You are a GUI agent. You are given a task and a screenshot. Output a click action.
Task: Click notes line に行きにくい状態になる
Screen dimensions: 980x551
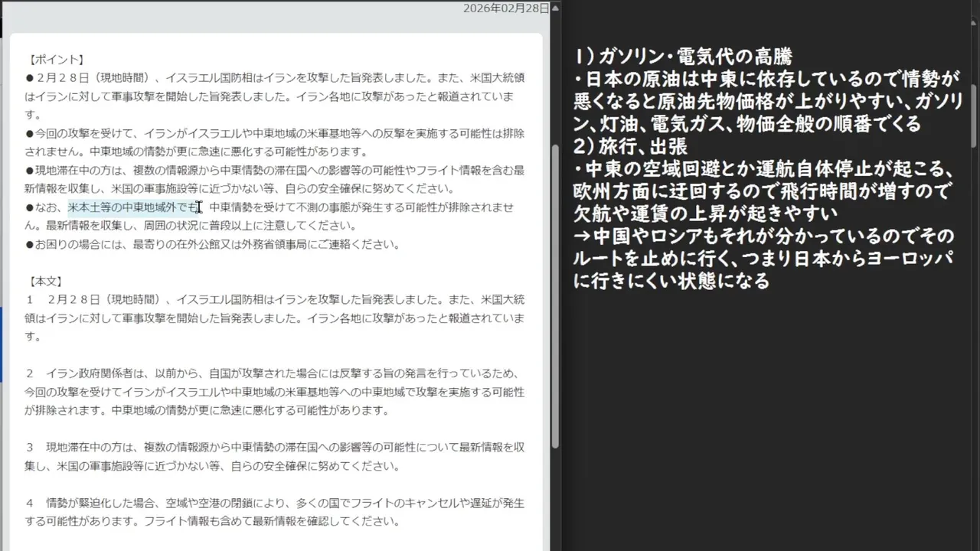click(671, 281)
